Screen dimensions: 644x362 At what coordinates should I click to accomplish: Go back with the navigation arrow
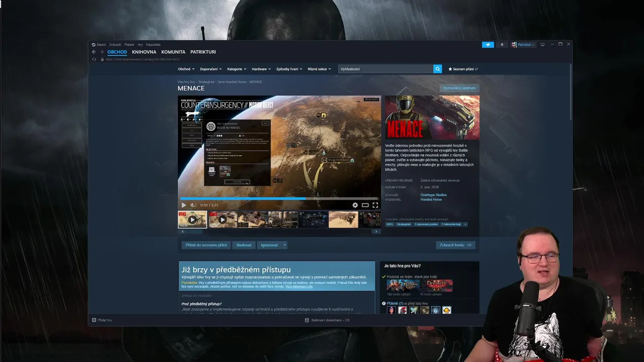[94, 52]
